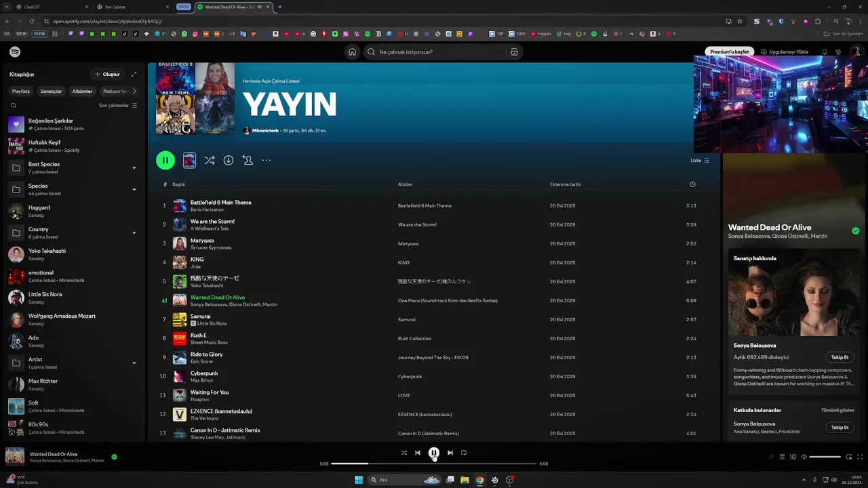Filter library by Sanatçılar
This screenshot has height=488, width=868.
pos(51,91)
